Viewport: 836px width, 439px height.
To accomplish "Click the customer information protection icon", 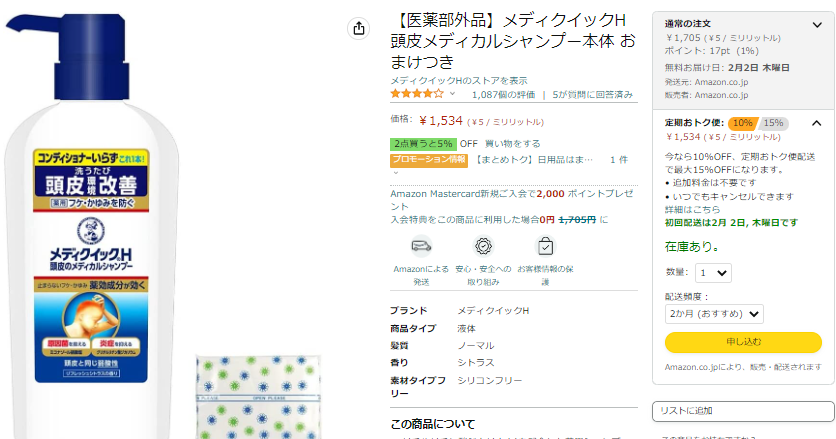I will pyautogui.click(x=545, y=246).
